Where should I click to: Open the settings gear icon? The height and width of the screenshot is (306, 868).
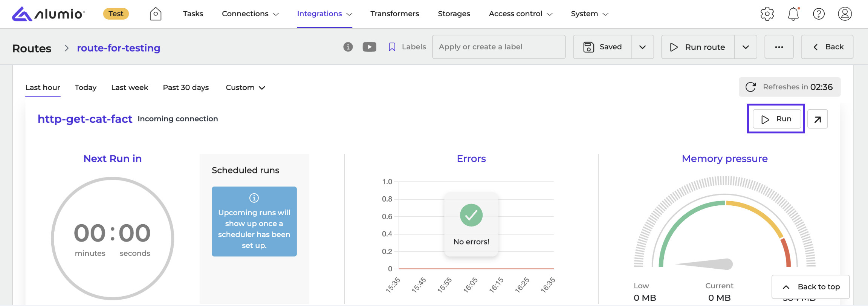click(x=767, y=14)
